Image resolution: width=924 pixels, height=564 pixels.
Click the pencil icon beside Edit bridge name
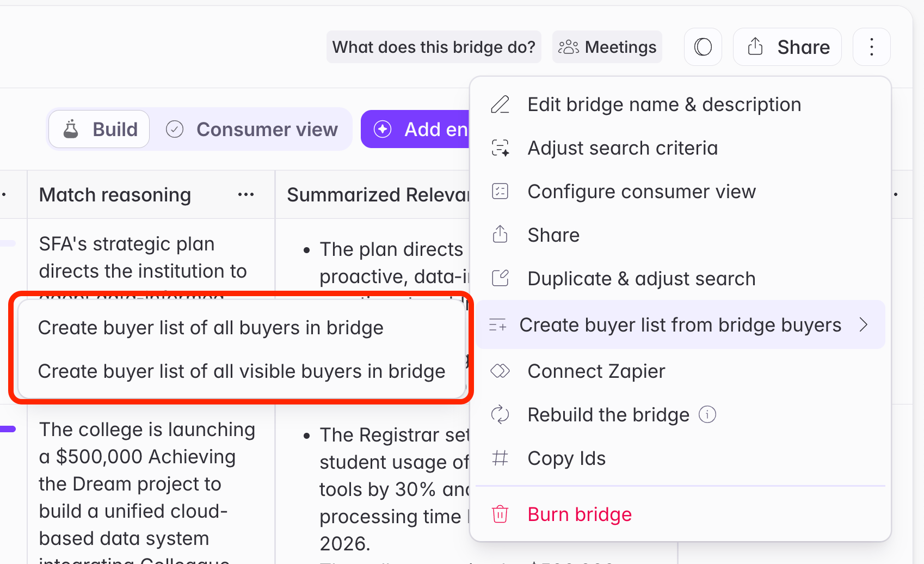click(500, 105)
